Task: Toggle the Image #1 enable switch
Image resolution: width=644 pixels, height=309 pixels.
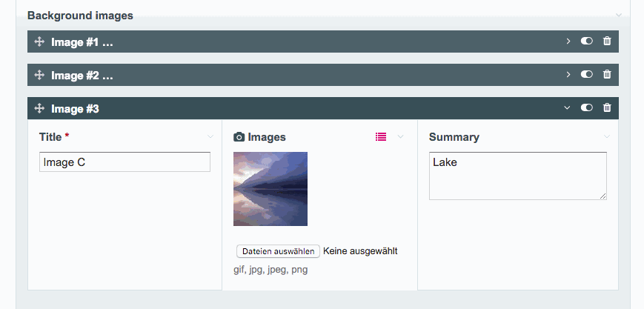Action: (x=586, y=41)
